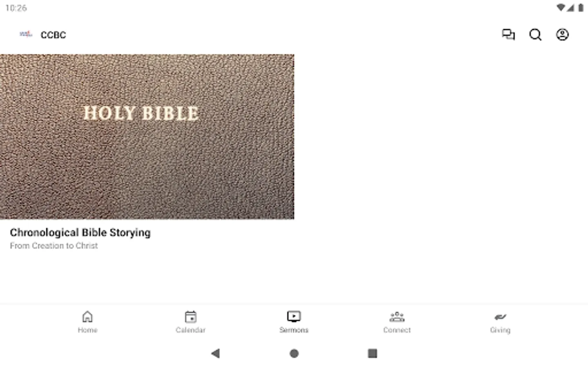Viewport: 588px width, 368px height.
Task: Open the Giving tab label
Action: click(x=500, y=330)
